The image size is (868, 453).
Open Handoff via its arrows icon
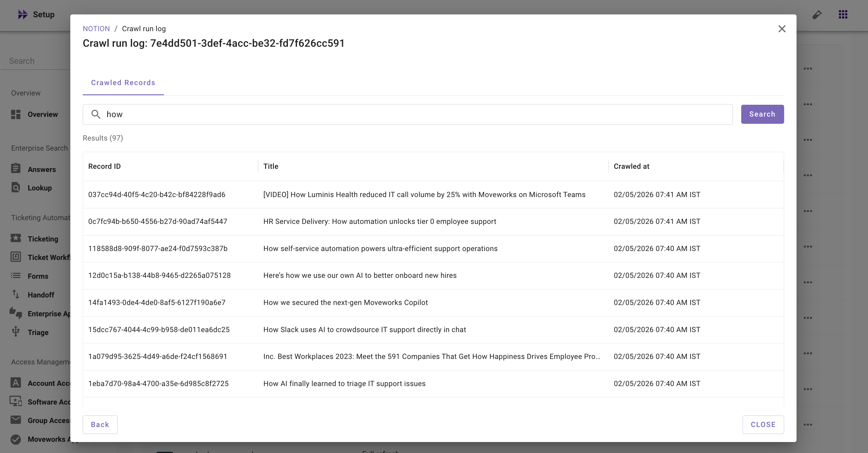tap(16, 294)
